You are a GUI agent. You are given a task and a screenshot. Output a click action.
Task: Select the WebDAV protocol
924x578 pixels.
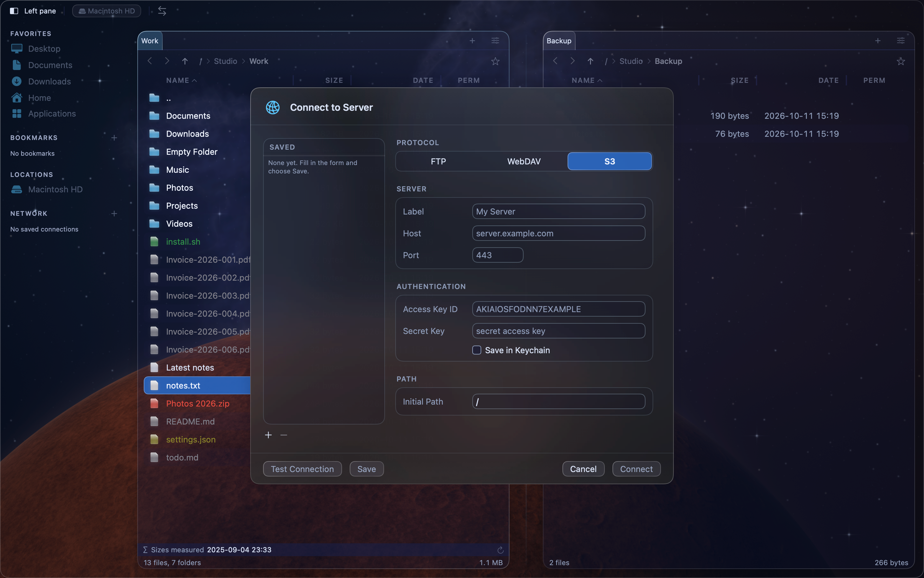[524, 161]
